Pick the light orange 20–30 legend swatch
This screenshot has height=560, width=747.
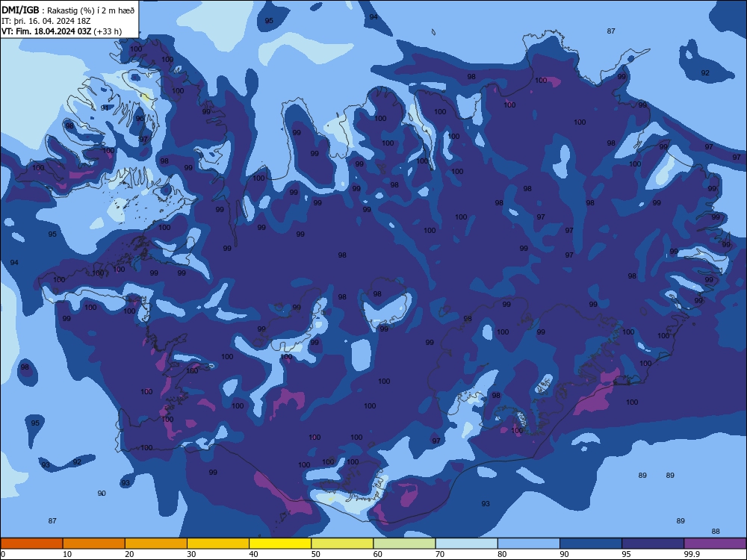pos(156,544)
